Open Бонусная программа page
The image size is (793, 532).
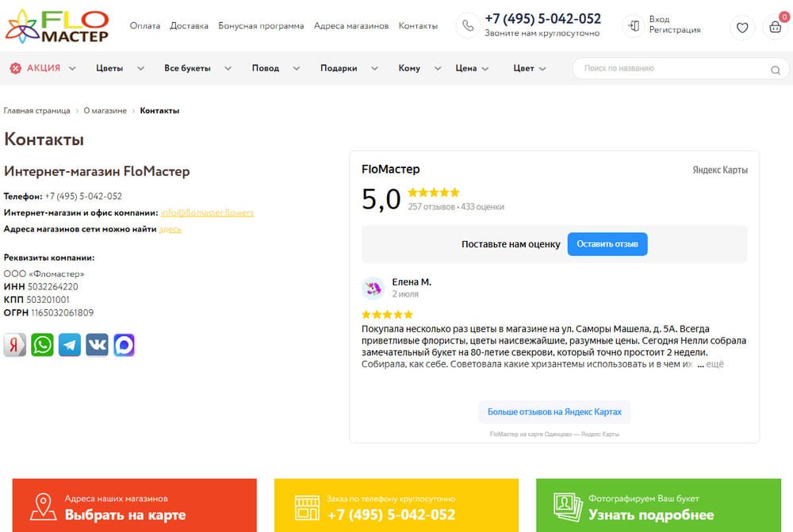pos(261,26)
